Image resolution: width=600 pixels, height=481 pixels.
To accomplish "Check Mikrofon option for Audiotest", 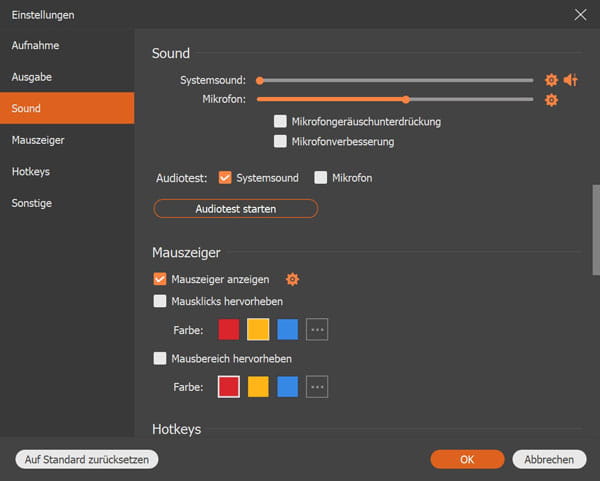I will tap(321, 178).
